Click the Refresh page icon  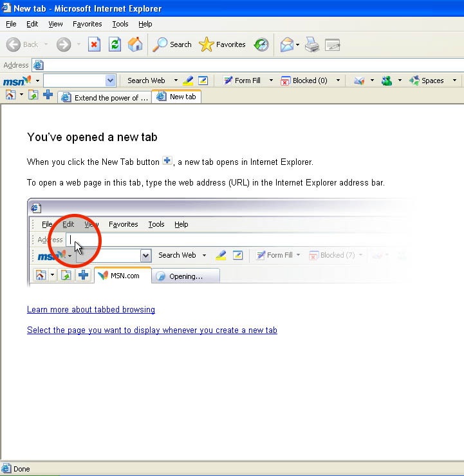tap(115, 44)
